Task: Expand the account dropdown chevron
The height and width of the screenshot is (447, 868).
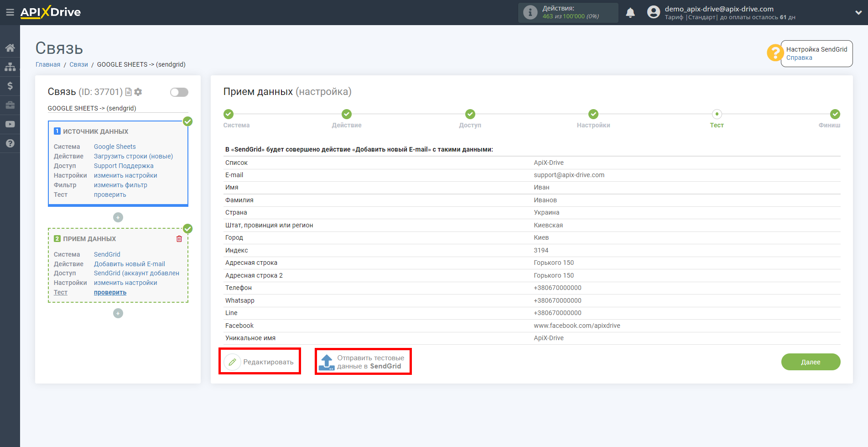Action: pos(858,13)
